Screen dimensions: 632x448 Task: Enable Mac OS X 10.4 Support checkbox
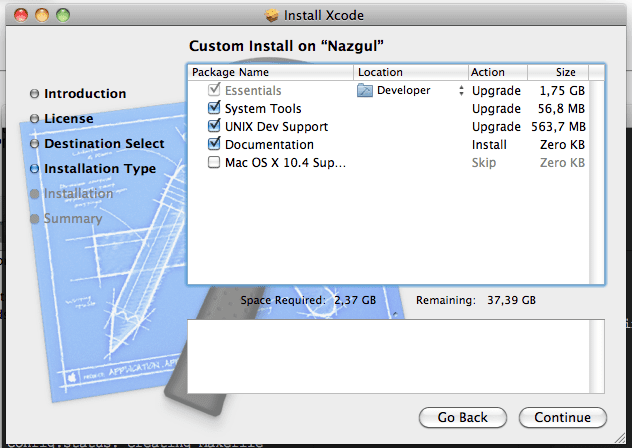point(214,163)
